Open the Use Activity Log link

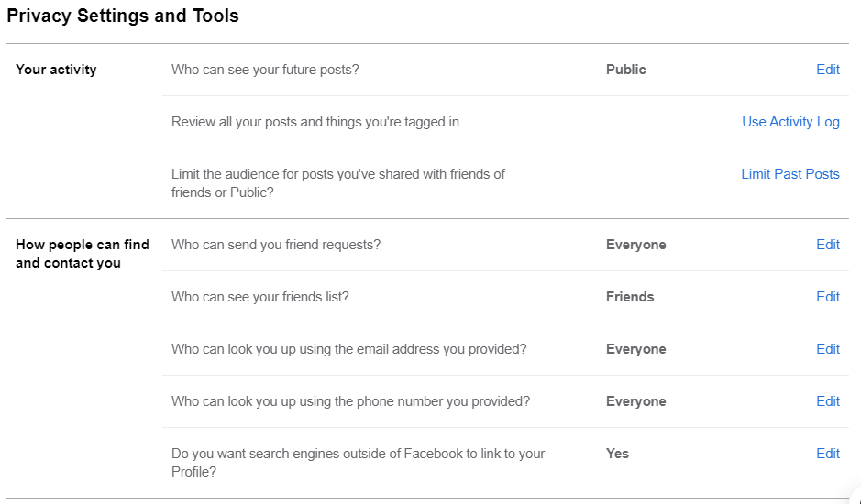790,122
